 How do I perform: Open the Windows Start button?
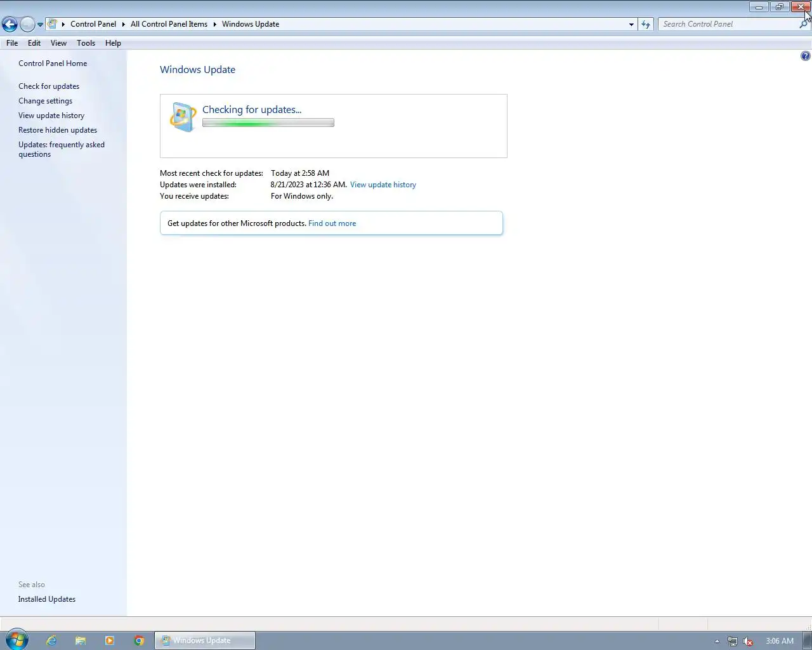(17, 640)
